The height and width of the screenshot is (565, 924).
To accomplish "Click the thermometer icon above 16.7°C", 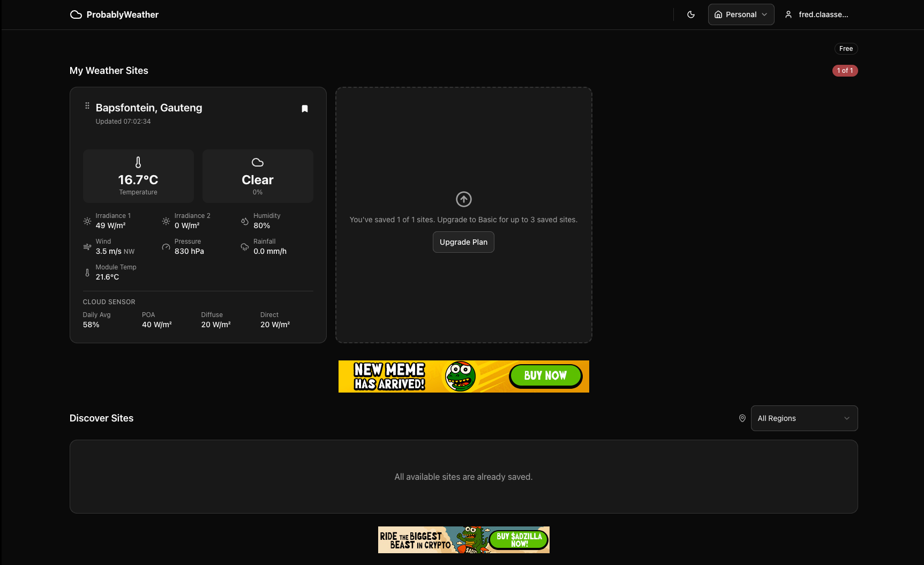I will 138,162.
